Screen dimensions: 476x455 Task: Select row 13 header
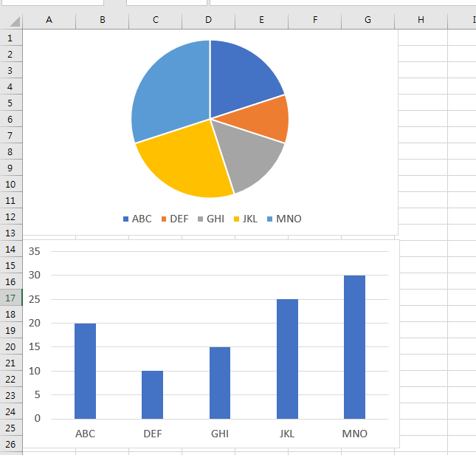[11, 233]
